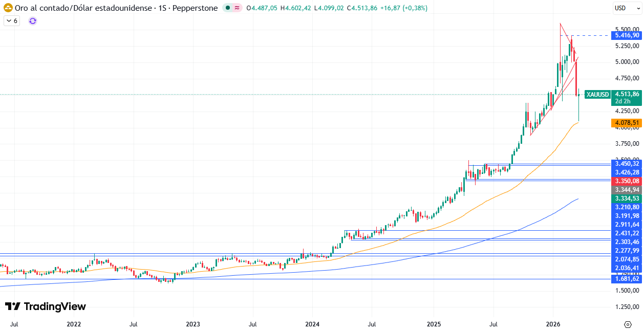Toggle the teal market status dot
Screen dimensions: 644x331
tap(227, 8)
